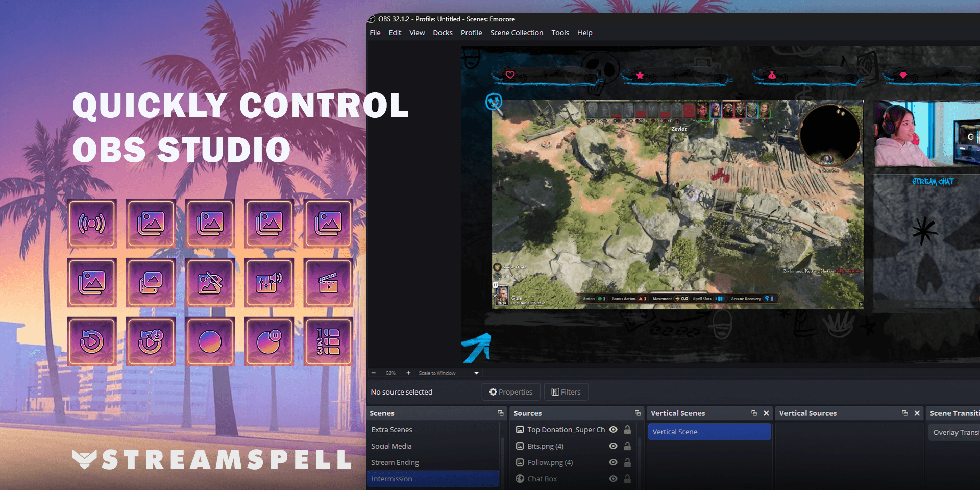Click the clapperboard studio mode icon tile
980x490 pixels.
click(x=329, y=283)
